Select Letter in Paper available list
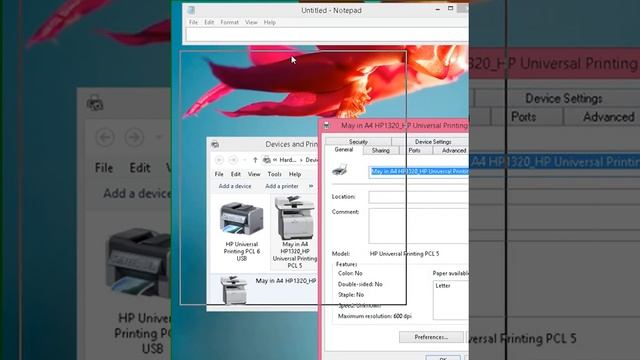 pyautogui.click(x=443, y=286)
